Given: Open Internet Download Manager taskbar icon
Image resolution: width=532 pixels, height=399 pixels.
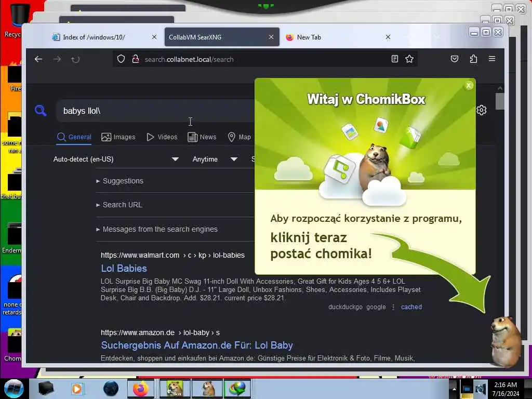Looking at the screenshot, I should (237, 389).
